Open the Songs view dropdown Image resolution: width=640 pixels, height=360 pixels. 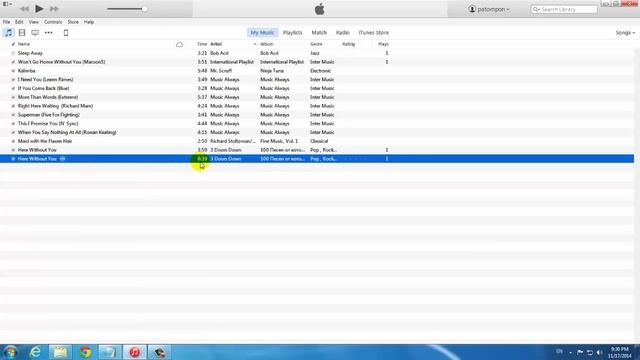tap(625, 33)
